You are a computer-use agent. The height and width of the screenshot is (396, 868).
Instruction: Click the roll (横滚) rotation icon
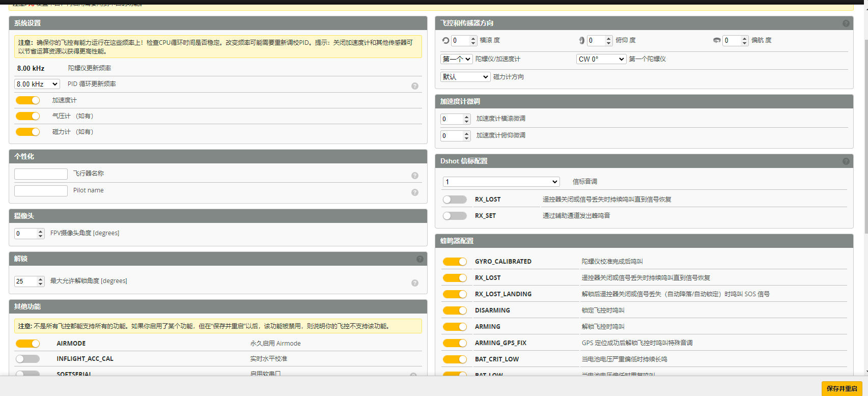pos(445,41)
